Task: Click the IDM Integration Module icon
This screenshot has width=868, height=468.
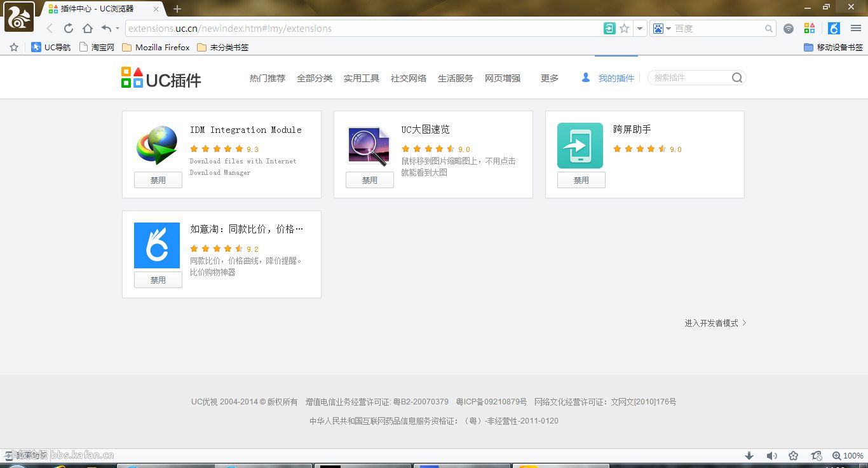Action: [157, 146]
